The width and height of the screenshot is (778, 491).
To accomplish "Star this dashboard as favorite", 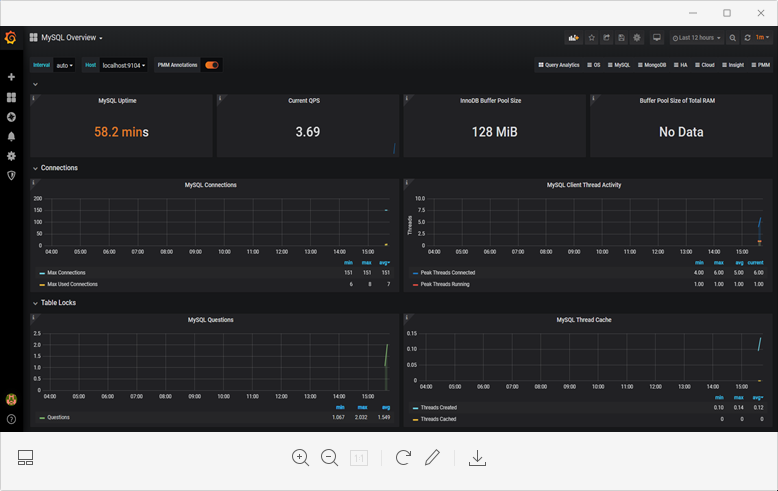I will pos(591,38).
